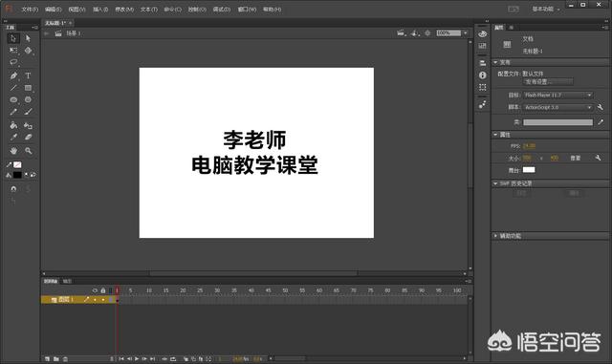The height and width of the screenshot is (364, 612).
Task: Toggle lock dot of layer 1
Action: [103, 300]
